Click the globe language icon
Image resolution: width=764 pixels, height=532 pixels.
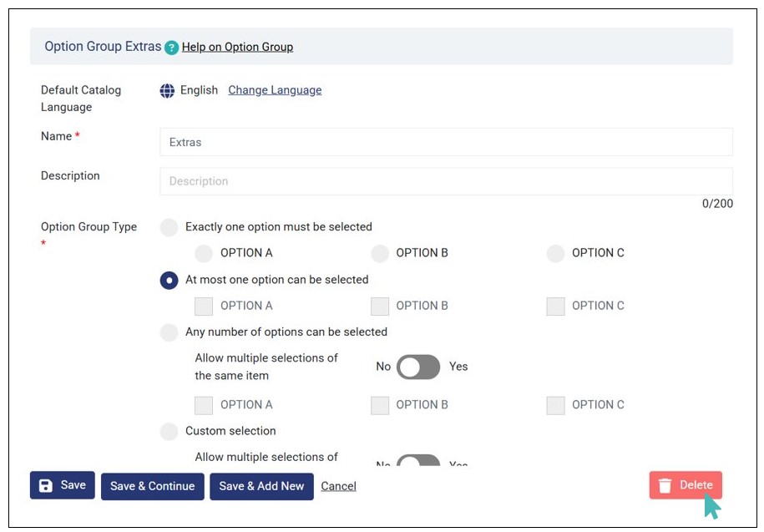click(x=167, y=90)
